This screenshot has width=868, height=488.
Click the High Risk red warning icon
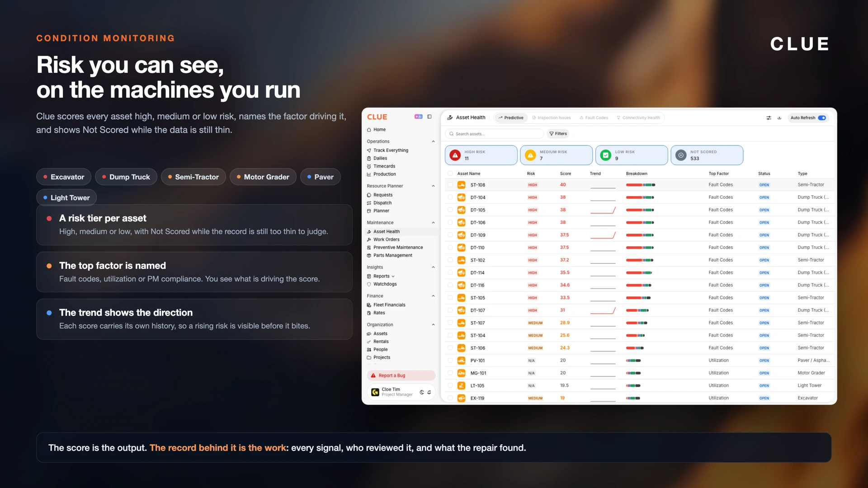click(455, 155)
